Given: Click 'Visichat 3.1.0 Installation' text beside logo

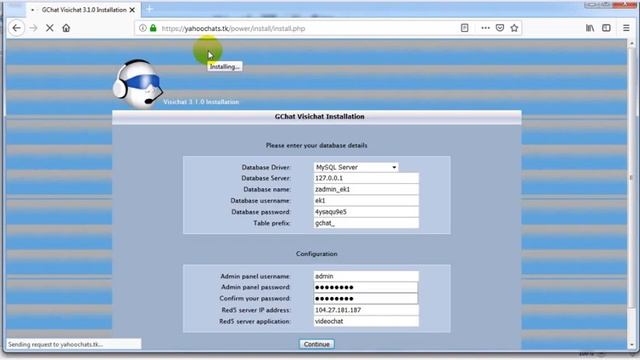Looking at the screenshot, I should point(201,102).
